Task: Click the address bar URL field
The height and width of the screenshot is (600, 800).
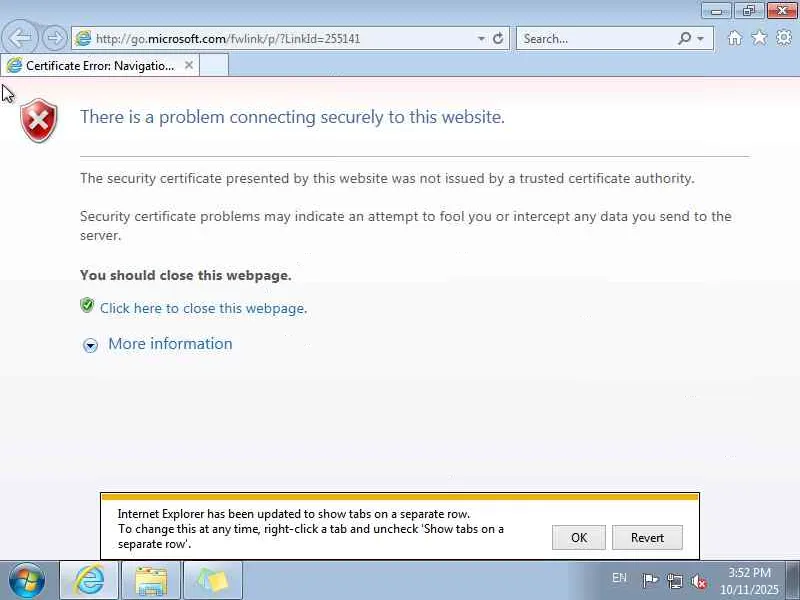Action: [283, 39]
